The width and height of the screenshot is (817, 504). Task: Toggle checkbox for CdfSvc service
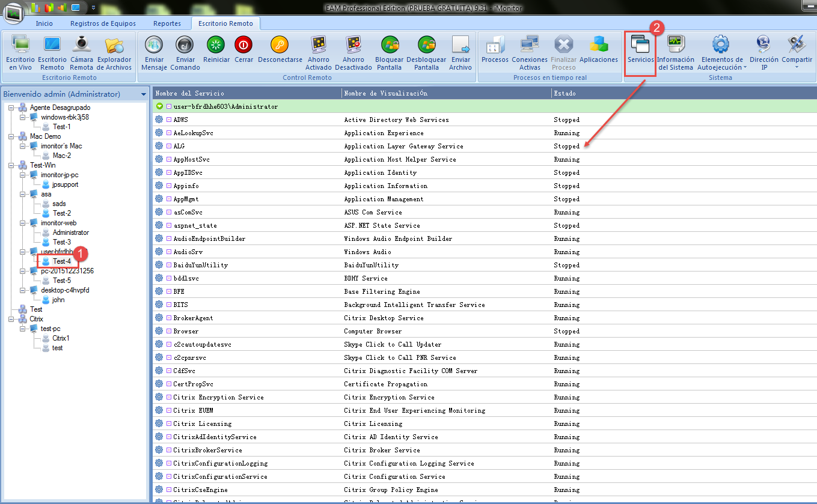coord(169,371)
